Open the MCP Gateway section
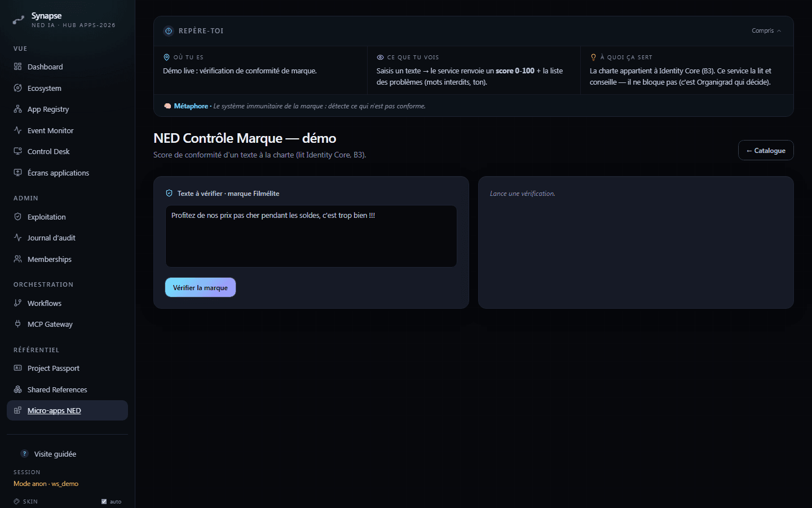This screenshot has width=812, height=508. coord(67,324)
